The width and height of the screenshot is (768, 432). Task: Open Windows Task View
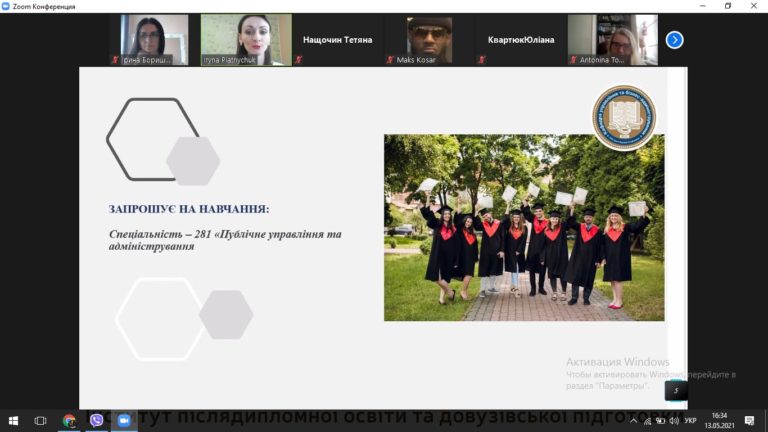click(40, 420)
